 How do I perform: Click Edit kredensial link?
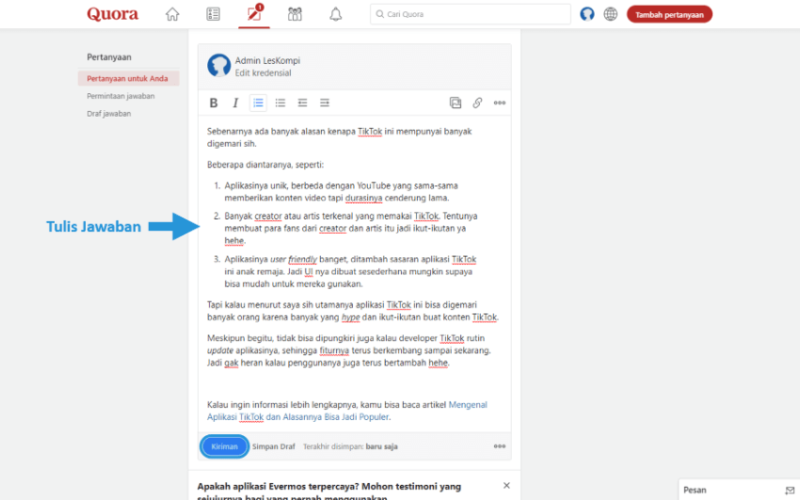[x=263, y=73]
